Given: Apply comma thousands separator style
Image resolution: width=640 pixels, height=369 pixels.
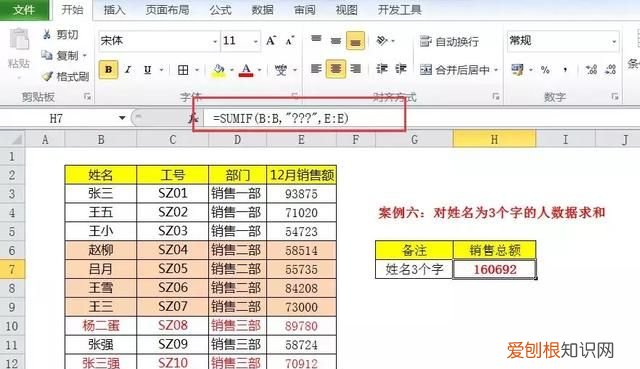Looking at the screenshot, I should [565, 70].
